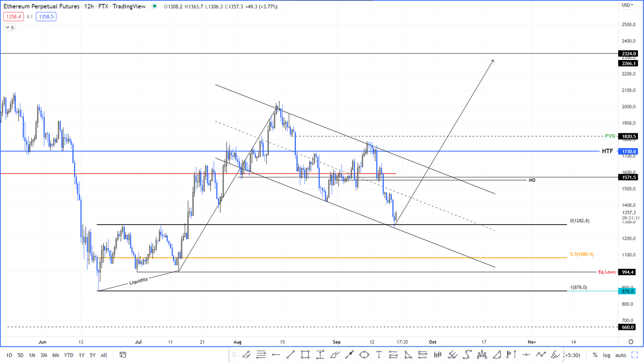Select the brush drawing tool
Viewport: 644px width, 362px height.
(335, 354)
